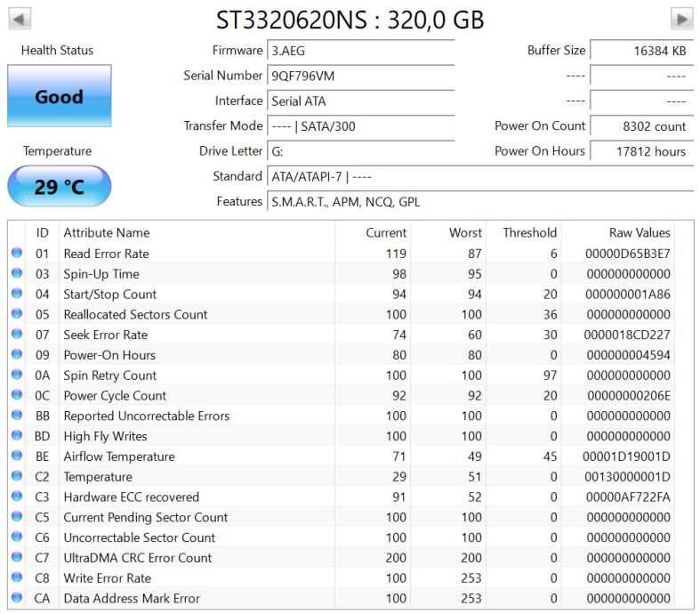This screenshot has width=700, height=614.
Task: Select the Reallocated Sectors Count attribute name
Action: pyautogui.click(x=136, y=314)
